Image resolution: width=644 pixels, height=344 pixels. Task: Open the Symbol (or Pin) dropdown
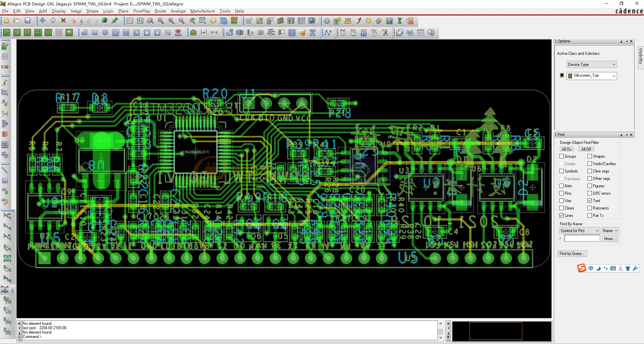coord(579,231)
